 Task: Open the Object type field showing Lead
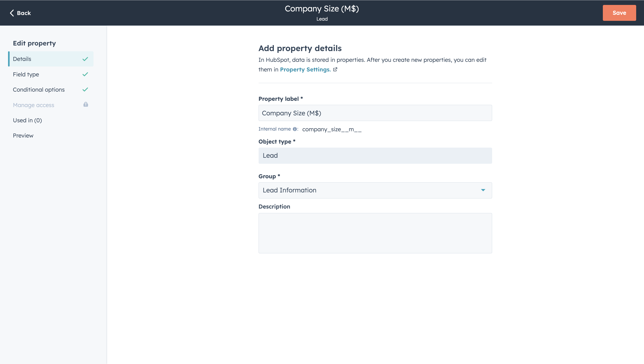coord(375,155)
